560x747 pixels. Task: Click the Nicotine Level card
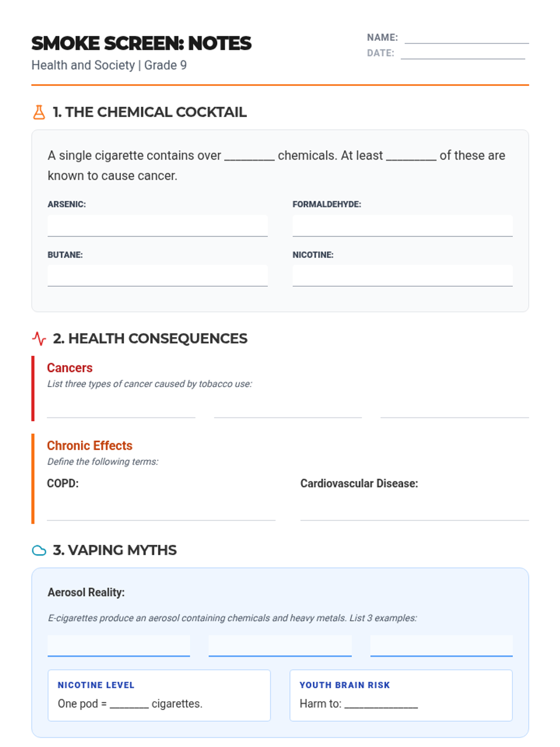pyautogui.click(x=159, y=695)
